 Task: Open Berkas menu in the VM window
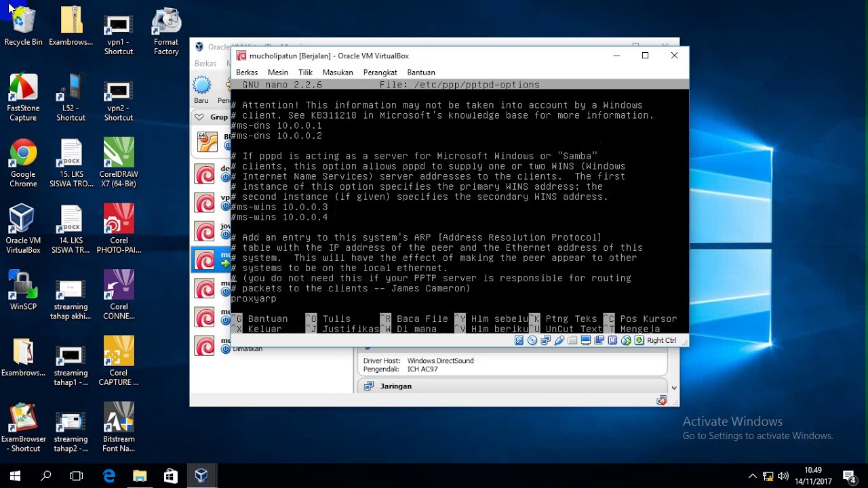(247, 73)
